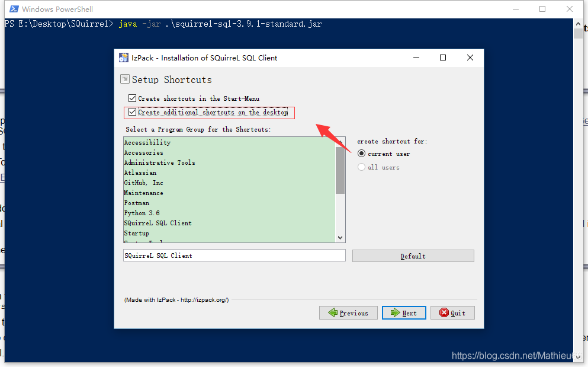Image resolution: width=588 pixels, height=367 pixels.
Task: Select Accessibility in the program group list
Action: 229,142
